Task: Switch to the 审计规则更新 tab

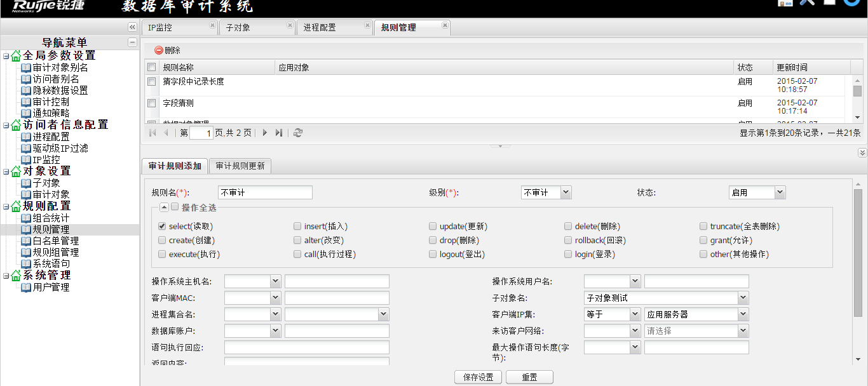Action: pos(240,166)
